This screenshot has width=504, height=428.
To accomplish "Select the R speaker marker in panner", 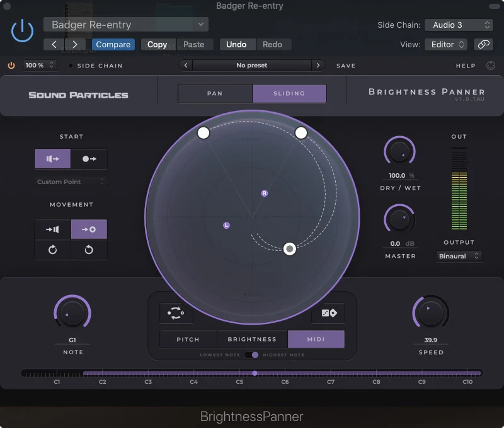I will [264, 194].
